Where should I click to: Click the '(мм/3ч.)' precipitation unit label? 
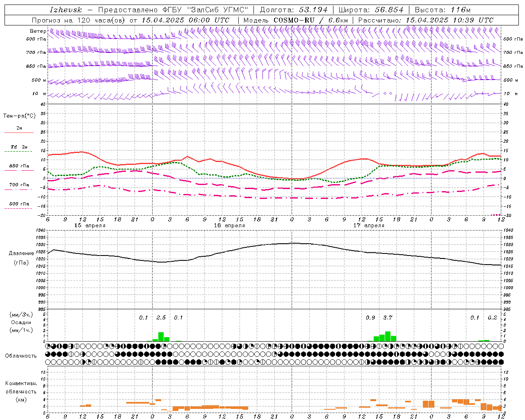coord(21,315)
